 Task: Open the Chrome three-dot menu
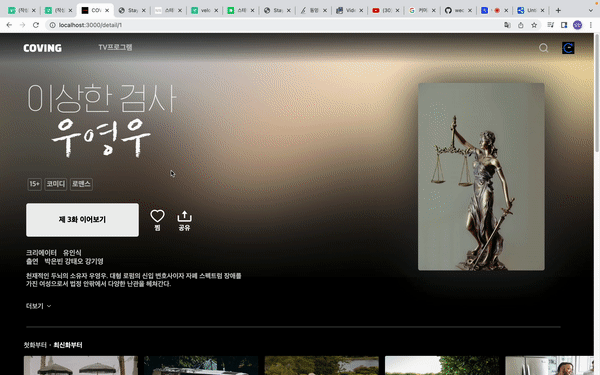point(591,25)
